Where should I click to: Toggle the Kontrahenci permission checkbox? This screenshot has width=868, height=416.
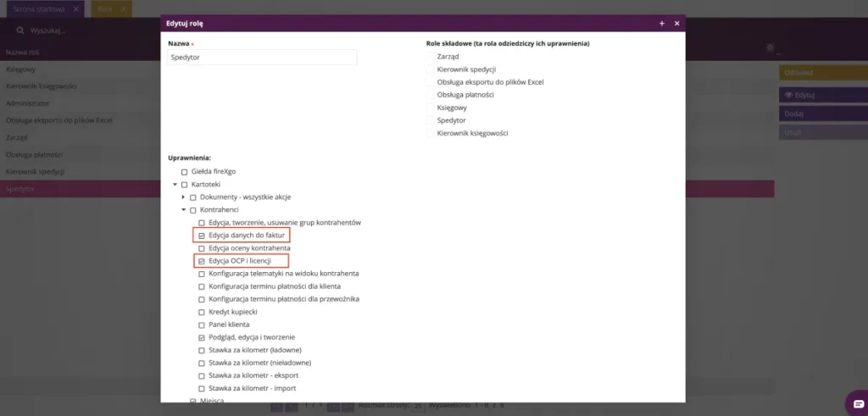193,210
